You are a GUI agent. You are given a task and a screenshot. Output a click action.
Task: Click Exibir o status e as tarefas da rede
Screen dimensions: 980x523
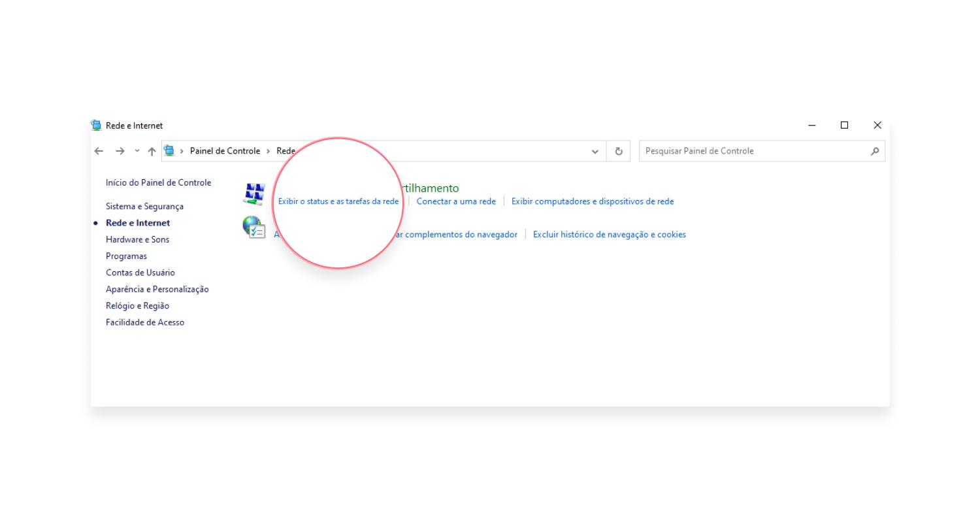coord(338,201)
